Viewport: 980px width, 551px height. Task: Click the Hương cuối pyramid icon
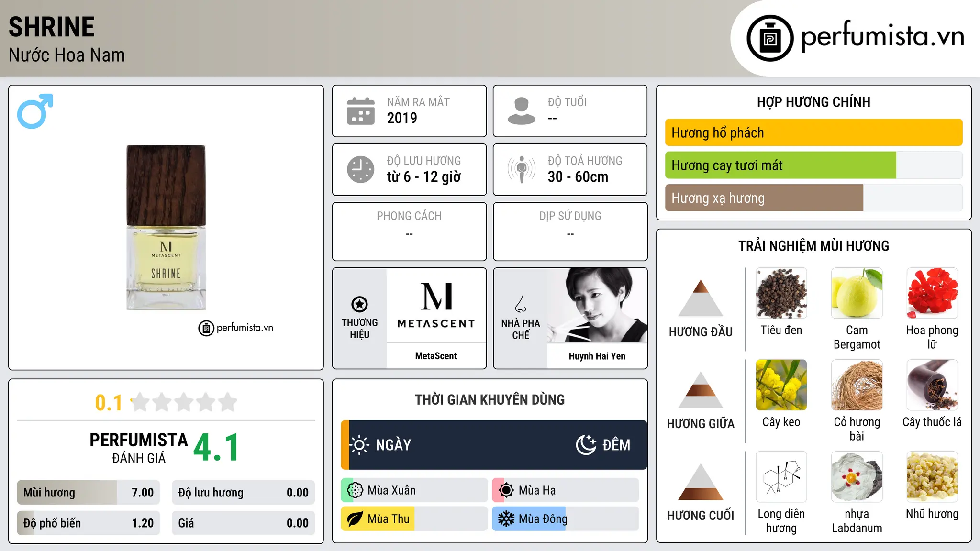coord(701,482)
